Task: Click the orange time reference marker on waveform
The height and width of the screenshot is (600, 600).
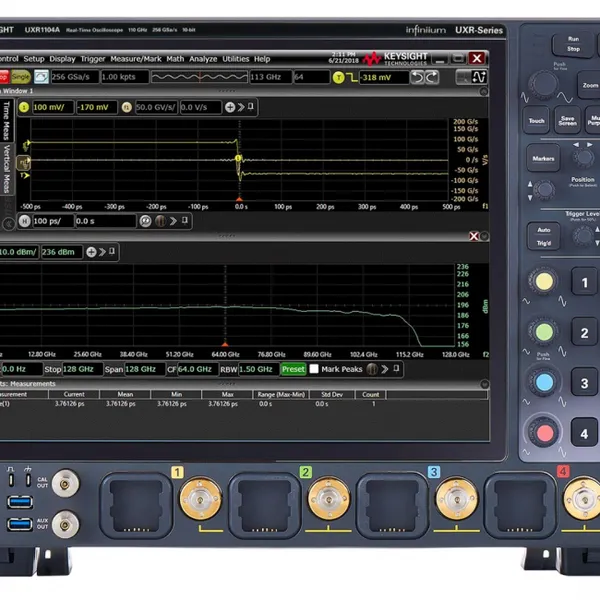Action: (x=240, y=199)
